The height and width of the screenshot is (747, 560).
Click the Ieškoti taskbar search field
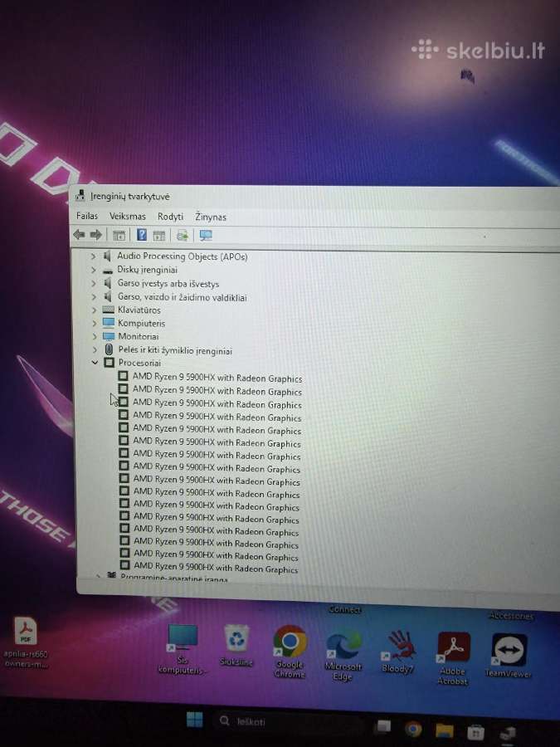[x=287, y=721]
